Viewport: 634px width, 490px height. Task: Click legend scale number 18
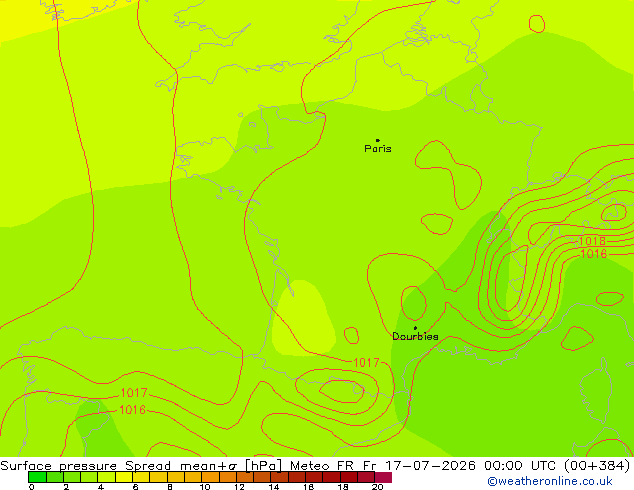coord(343,487)
